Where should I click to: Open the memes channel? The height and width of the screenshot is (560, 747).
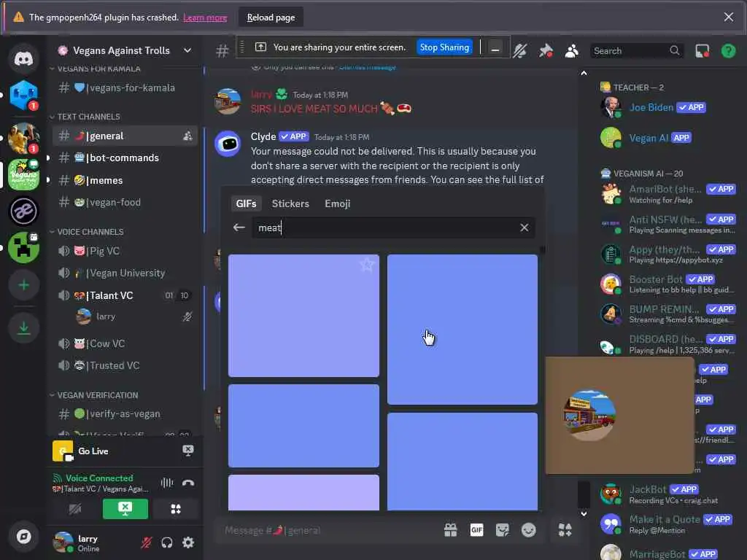pos(124,181)
